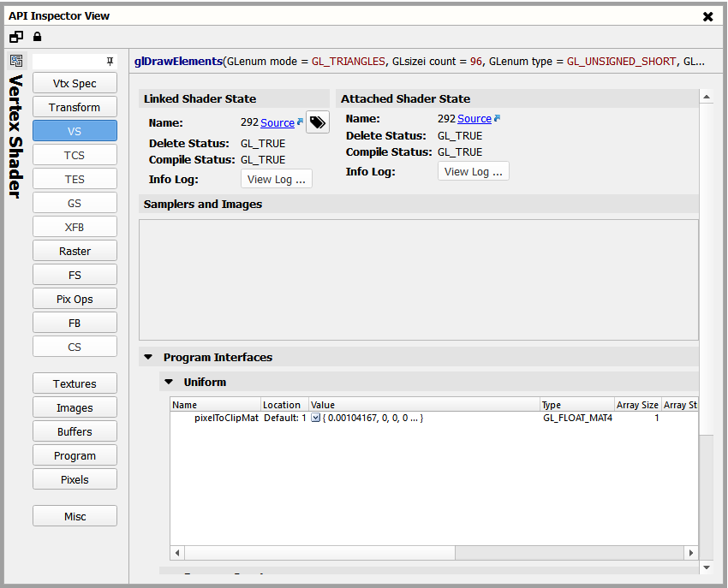Open the Textures view
Image resolution: width=728 pixels, height=588 pixels.
point(75,383)
